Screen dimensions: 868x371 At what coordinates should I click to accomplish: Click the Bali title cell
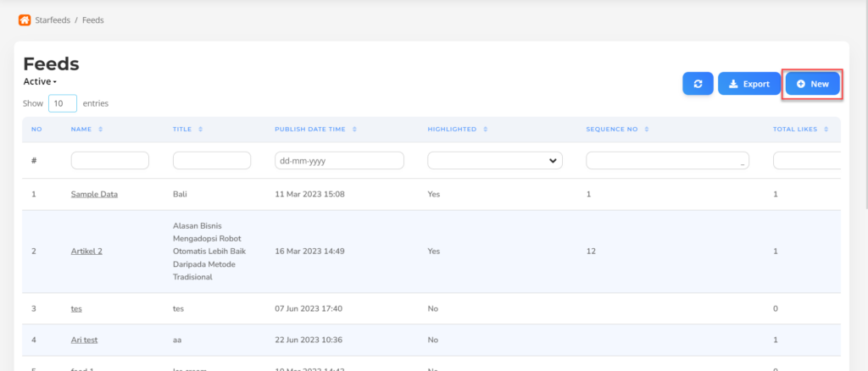pos(180,195)
